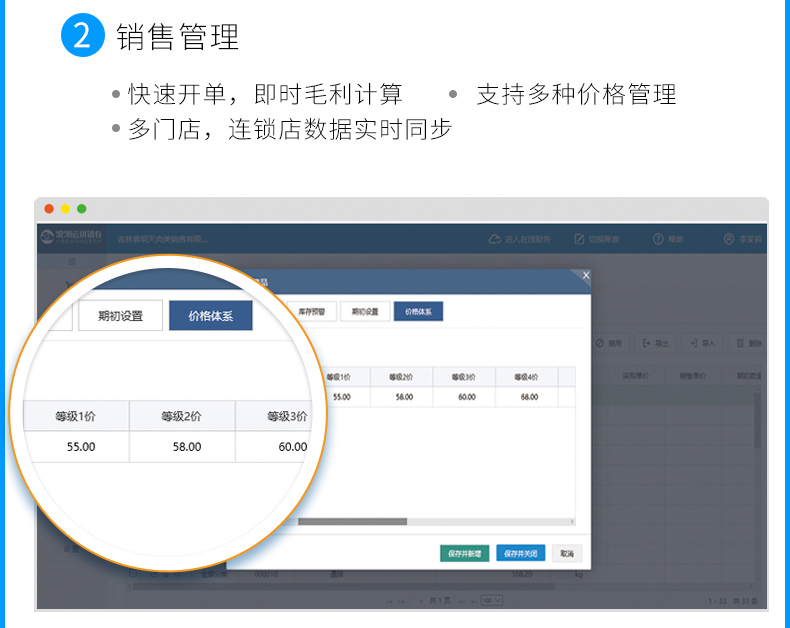Image resolution: width=790 pixels, height=628 pixels.
Task: Click the green window dot
Action: [82, 209]
